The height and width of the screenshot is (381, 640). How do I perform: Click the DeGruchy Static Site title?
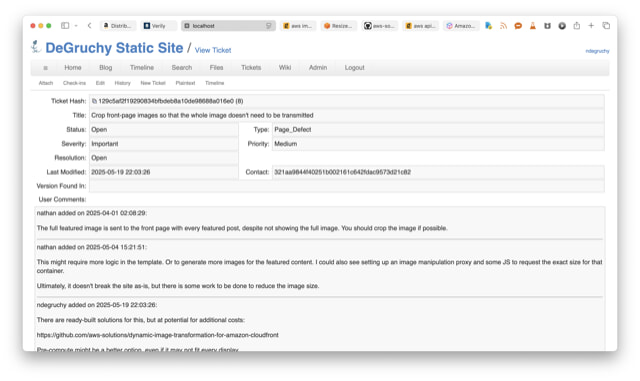click(114, 48)
